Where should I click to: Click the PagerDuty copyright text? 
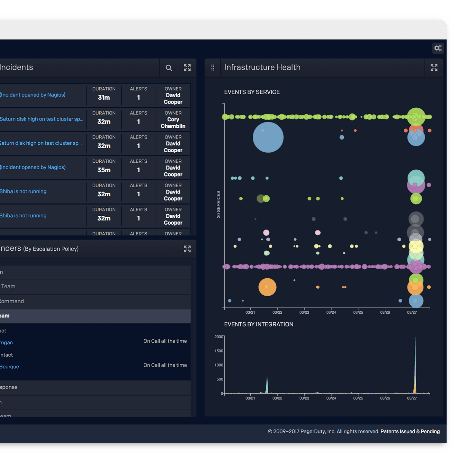(x=323, y=431)
